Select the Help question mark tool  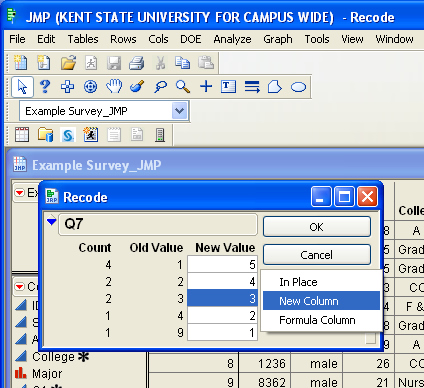pyautogui.click(x=45, y=87)
